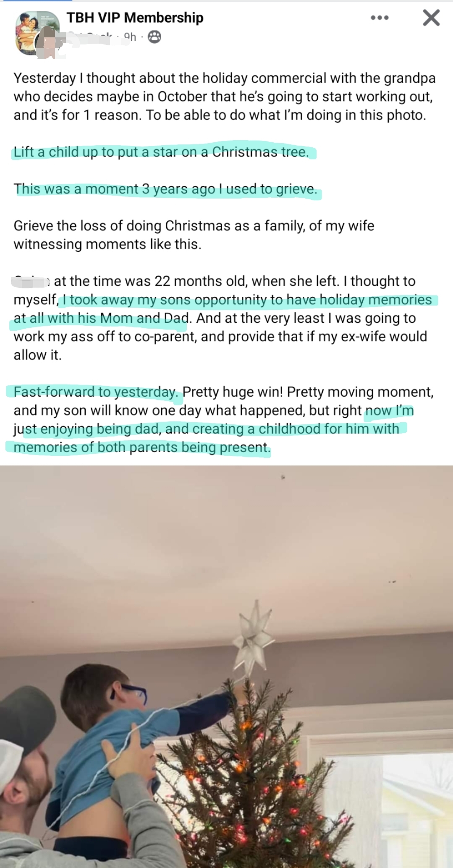The height and width of the screenshot is (868, 453).
Task: Click the 9h post timestamp
Action: 130,37
